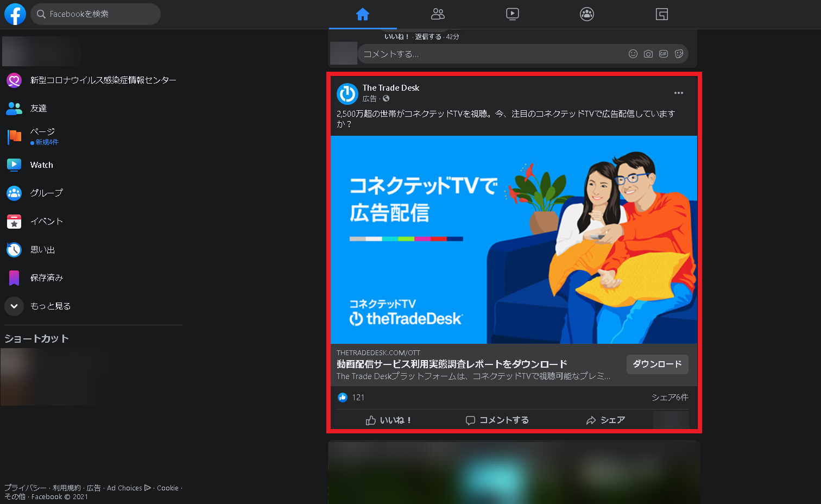Open the Friends tab in top bar
This screenshot has height=504, width=821.
click(x=438, y=14)
